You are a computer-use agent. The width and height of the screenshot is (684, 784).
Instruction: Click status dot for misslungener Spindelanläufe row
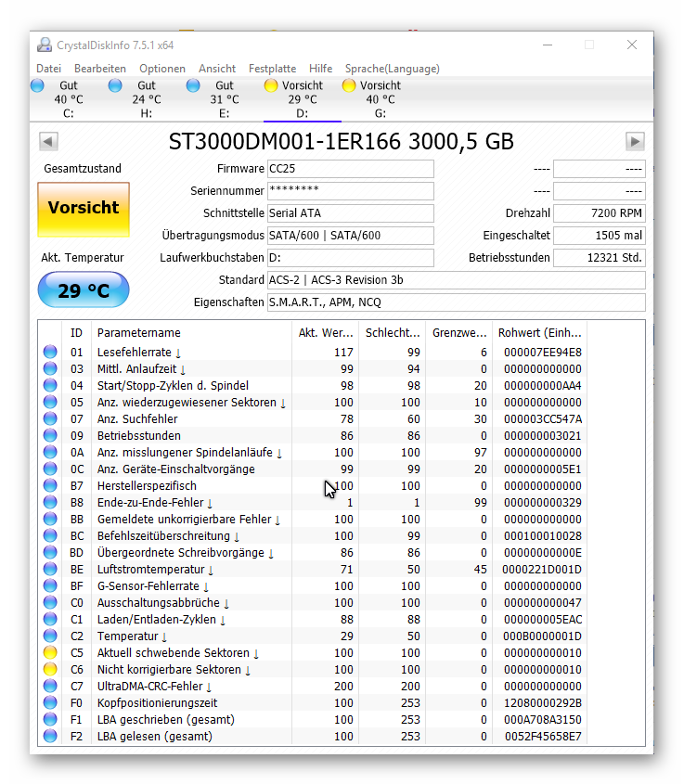click(x=50, y=453)
